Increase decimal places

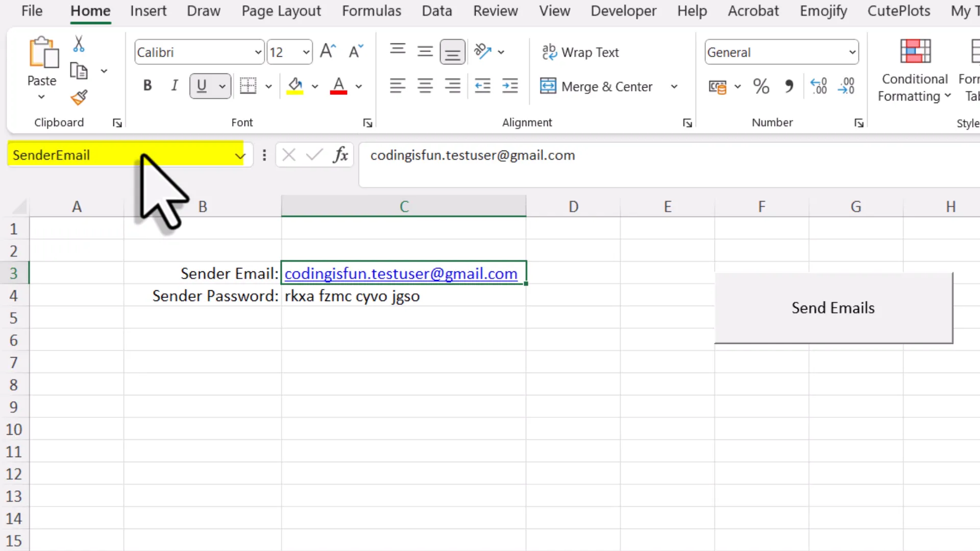(819, 86)
